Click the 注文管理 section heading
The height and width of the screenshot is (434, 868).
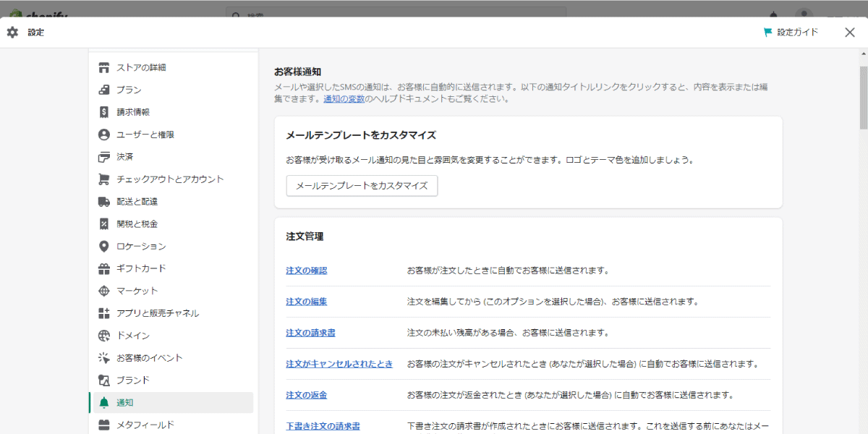pyautogui.click(x=305, y=236)
